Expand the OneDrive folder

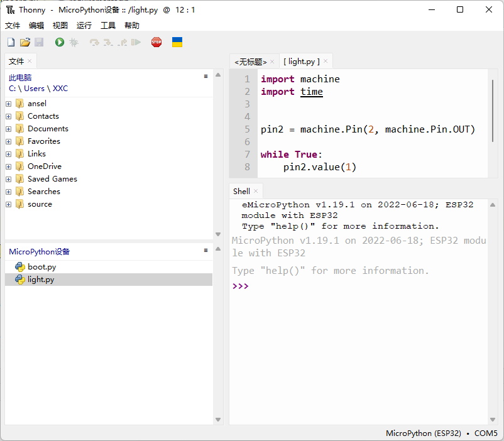click(x=9, y=166)
